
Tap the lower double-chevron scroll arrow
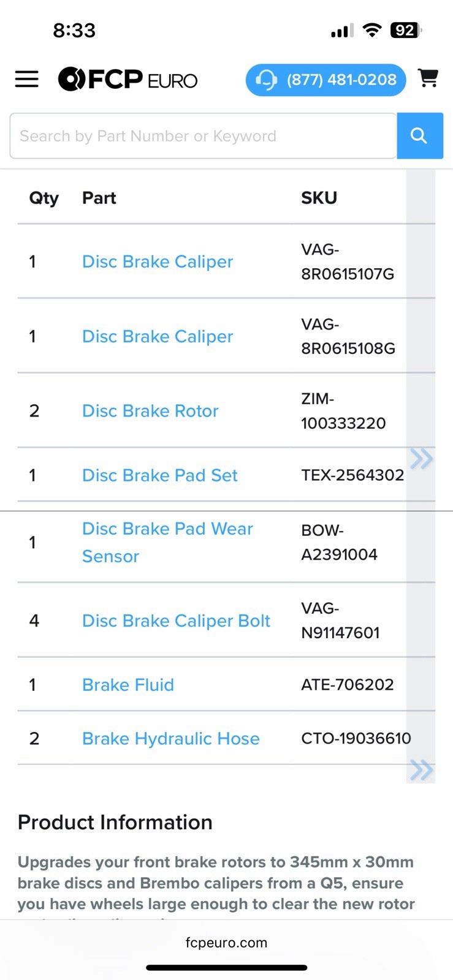pyautogui.click(x=422, y=770)
